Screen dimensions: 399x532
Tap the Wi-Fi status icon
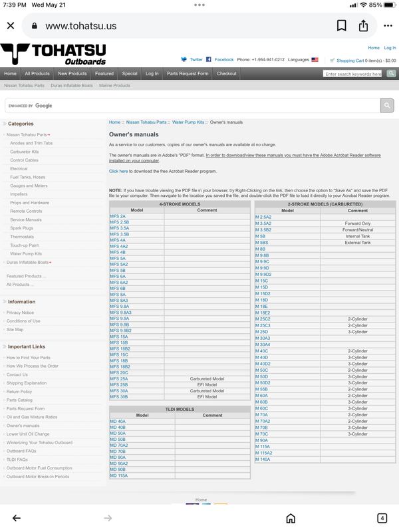coord(363,5)
